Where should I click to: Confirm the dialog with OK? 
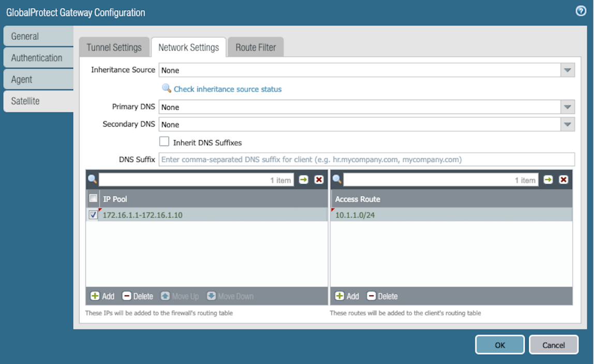coord(500,345)
